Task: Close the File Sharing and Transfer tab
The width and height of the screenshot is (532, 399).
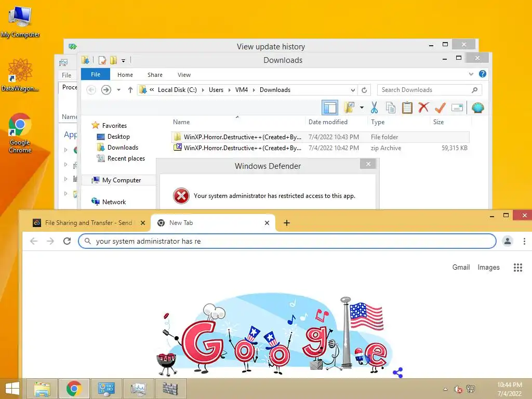Action: pyautogui.click(x=143, y=223)
